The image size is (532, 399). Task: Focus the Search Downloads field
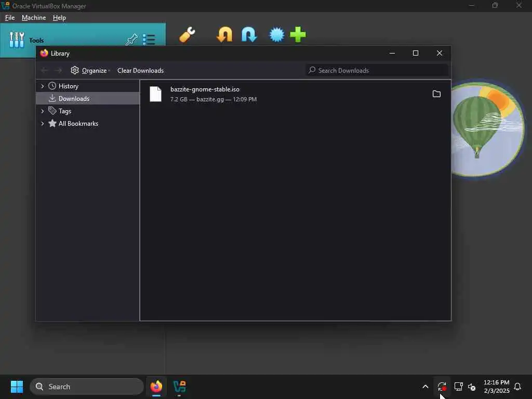coord(377,70)
